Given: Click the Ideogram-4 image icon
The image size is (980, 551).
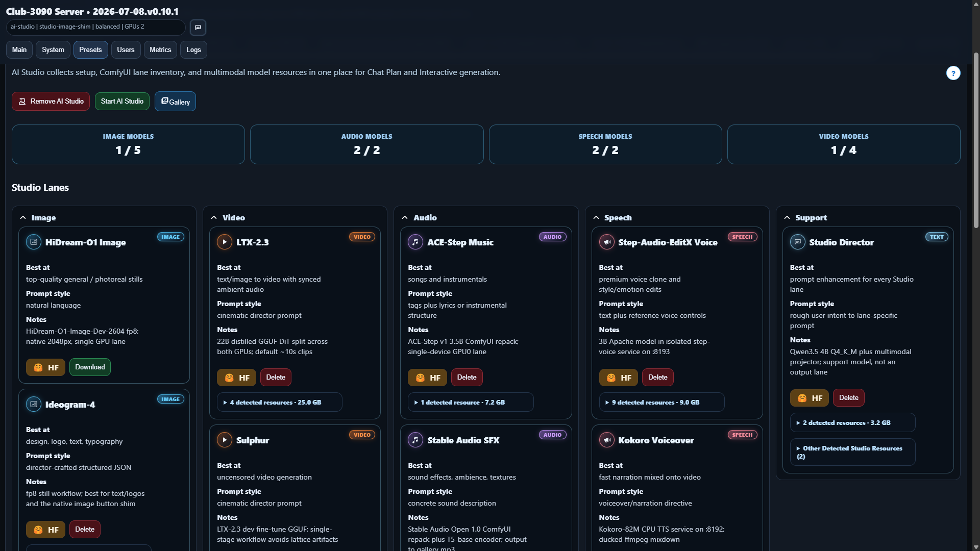Looking at the screenshot, I should pyautogui.click(x=34, y=404).
